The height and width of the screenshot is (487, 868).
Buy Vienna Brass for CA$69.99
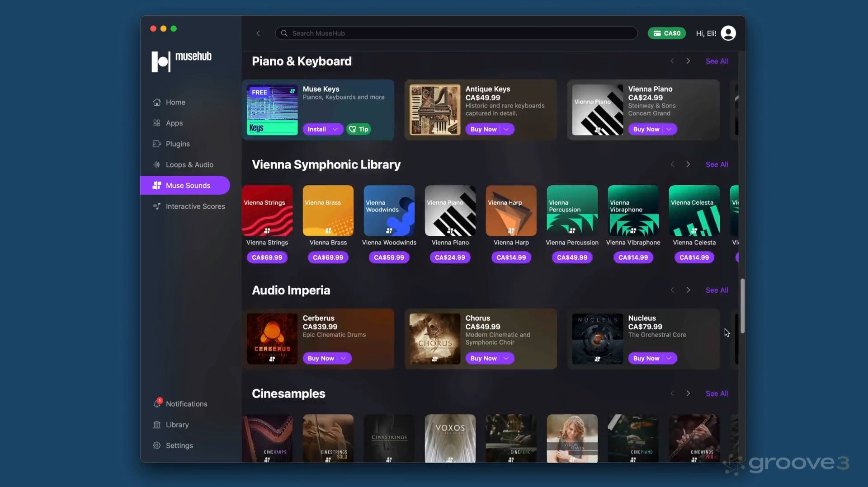coord(328,258)
